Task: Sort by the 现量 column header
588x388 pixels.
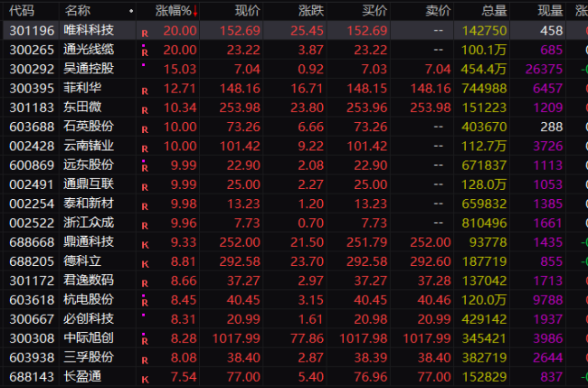Action: 550,11
